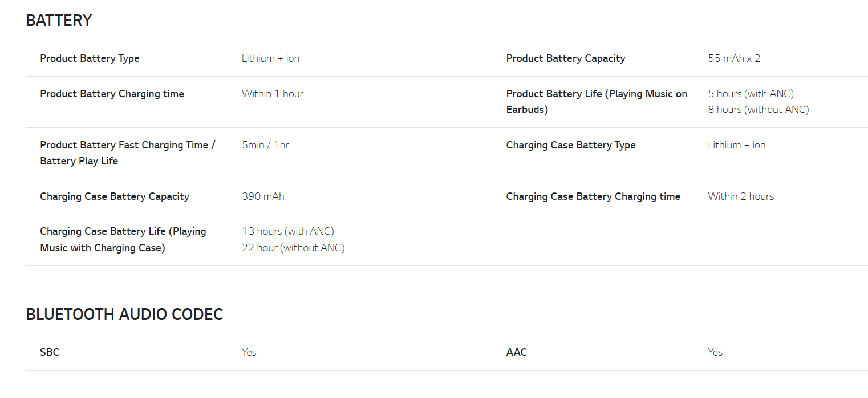This screenshot has height=398, width=868.
Task: Click the 55 mAh x 2 value
Action: click(734, 58)
